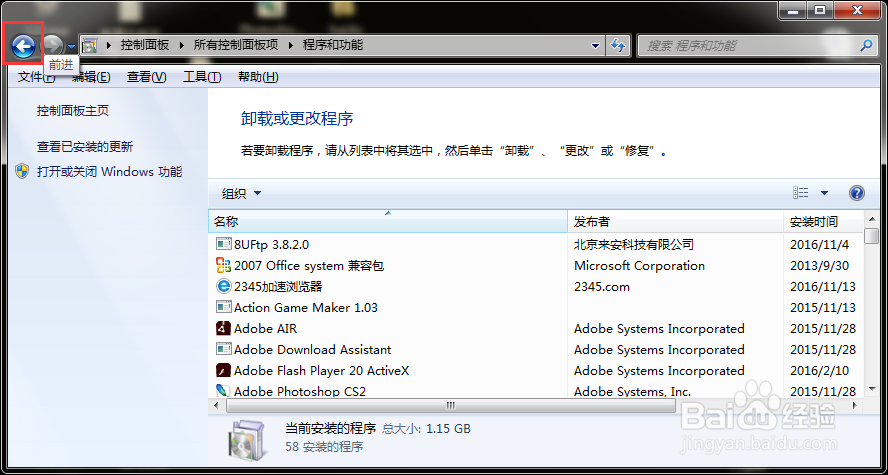Go to 控制面板主页 link
This screenshot has width=888, height=475.
pyautogui.click(x=73, y=111)
